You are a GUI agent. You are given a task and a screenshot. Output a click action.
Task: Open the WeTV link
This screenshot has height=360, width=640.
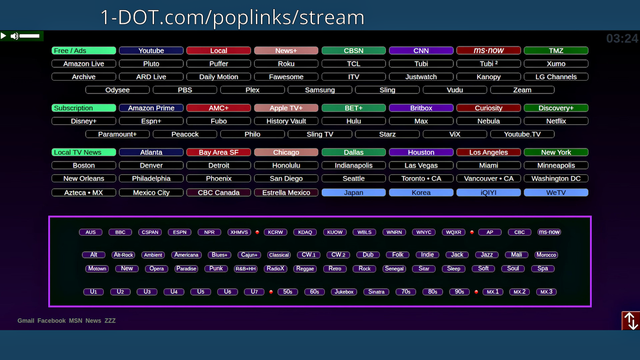point(556,193)
